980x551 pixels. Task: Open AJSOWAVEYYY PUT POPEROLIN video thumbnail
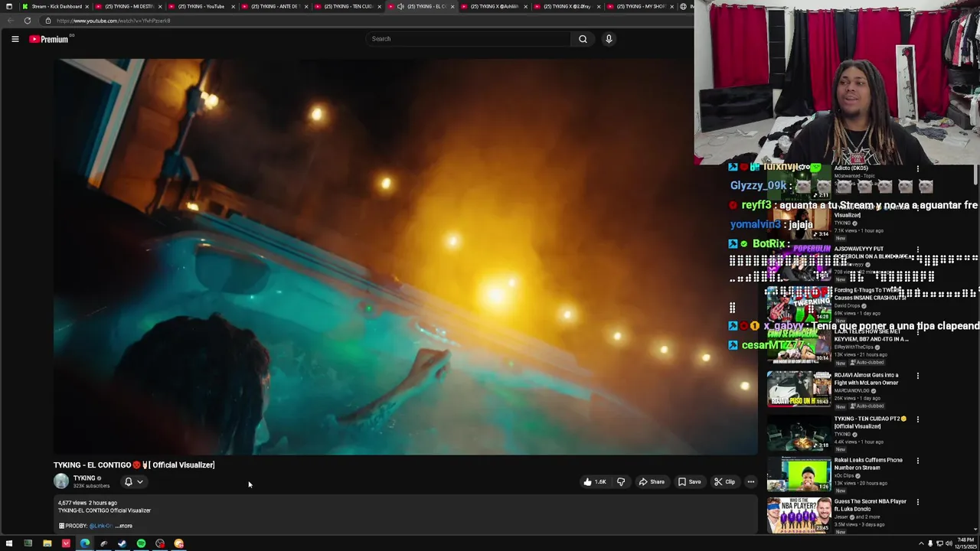click(x=799, y=262)
